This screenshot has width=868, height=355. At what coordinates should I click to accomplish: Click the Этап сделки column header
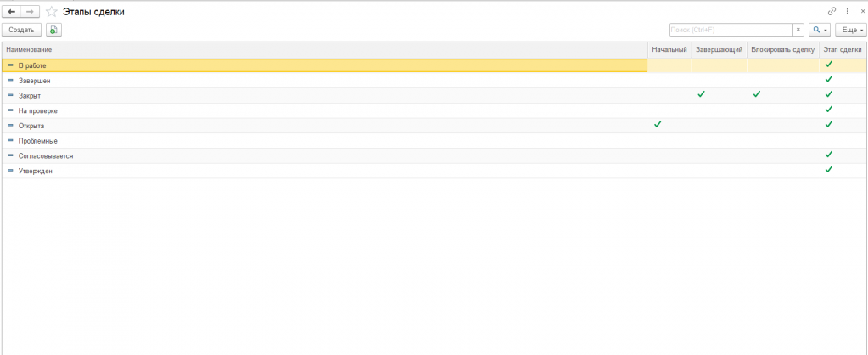(x=843, y=50)
